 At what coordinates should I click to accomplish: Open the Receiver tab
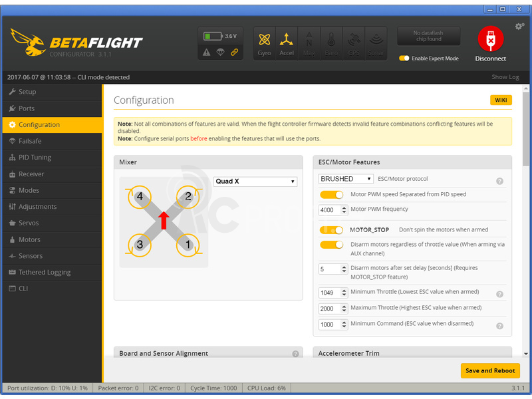52,174
